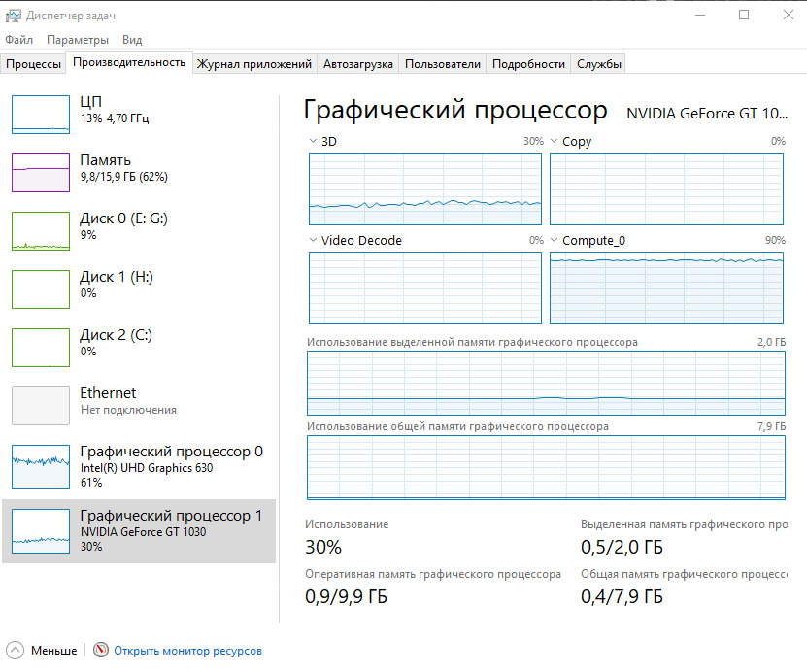Open the 3D engine dropdown chevron

coord(313,141)
